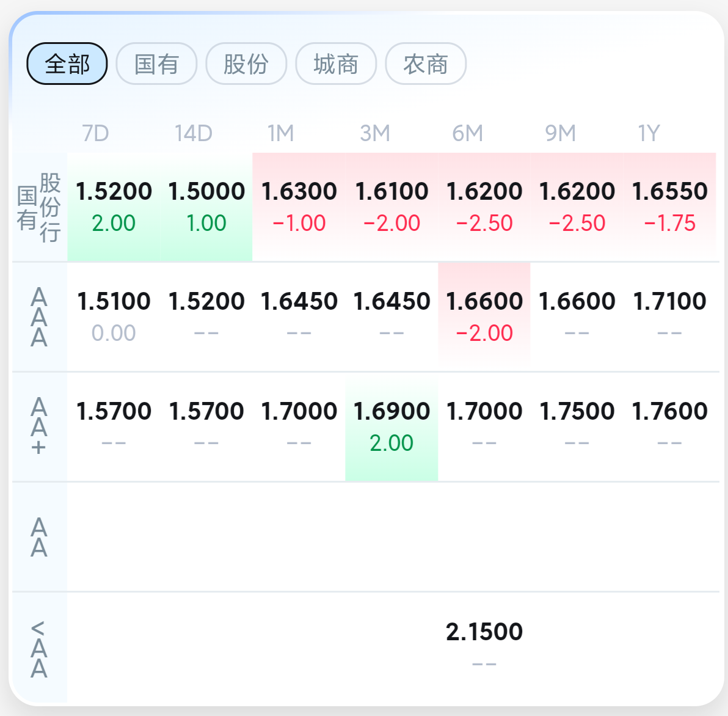Click the AA+ row label

[39, 426]
